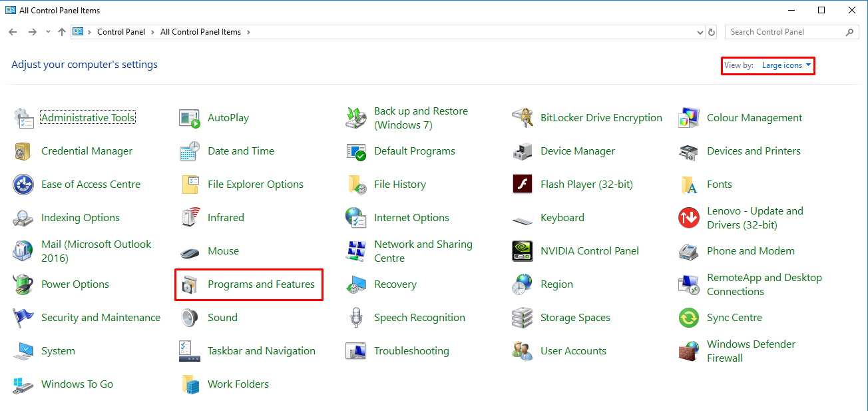868x411 pixels.
Task: Open the Infrared icon
Action: 190,218
